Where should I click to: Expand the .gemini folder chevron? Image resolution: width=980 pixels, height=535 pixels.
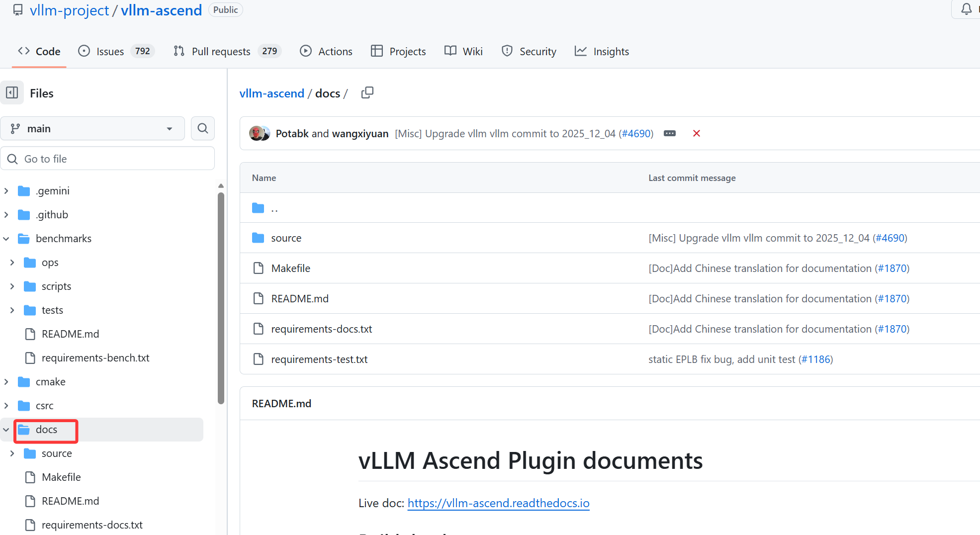[6, 191]
